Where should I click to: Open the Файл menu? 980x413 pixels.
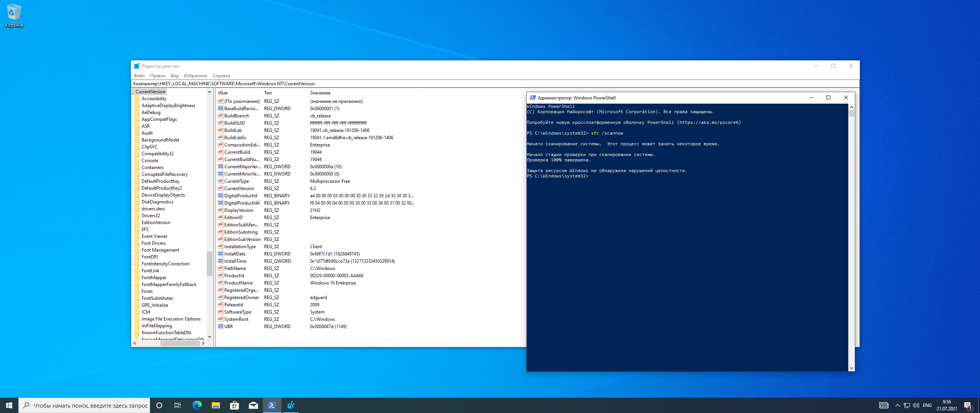139,76
